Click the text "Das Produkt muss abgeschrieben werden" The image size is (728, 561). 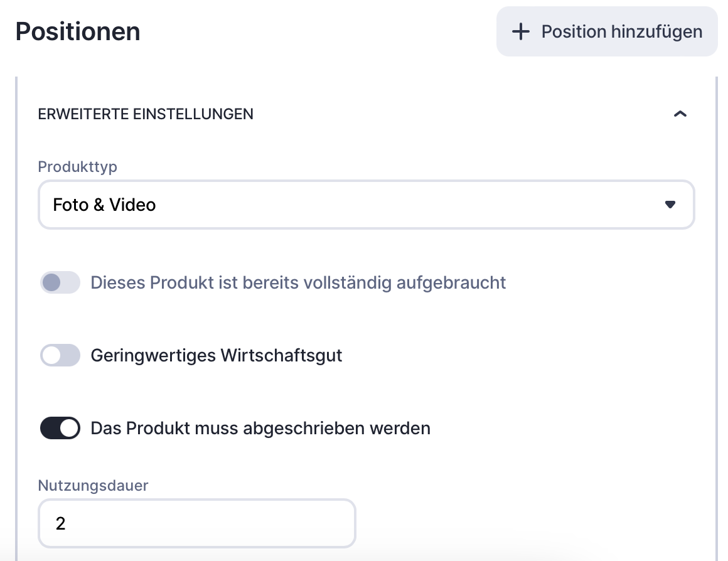[260, 428]
